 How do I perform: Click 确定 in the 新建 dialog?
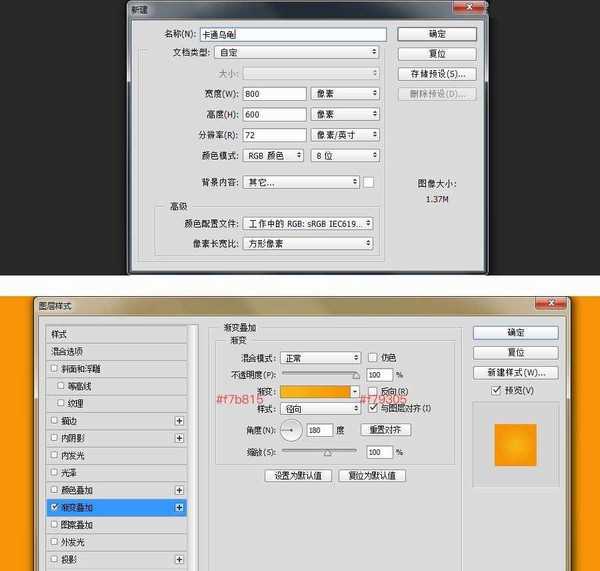click(x=437, y=34)
